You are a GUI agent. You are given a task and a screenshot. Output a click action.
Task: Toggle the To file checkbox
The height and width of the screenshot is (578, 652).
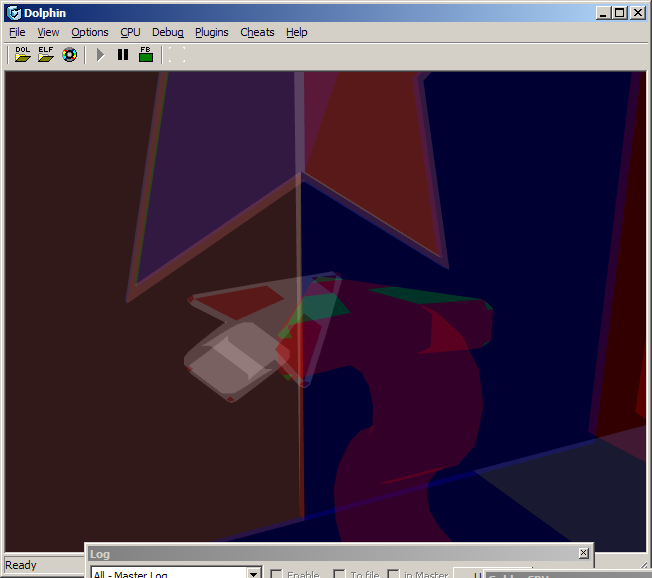click(x=340, y=575)
